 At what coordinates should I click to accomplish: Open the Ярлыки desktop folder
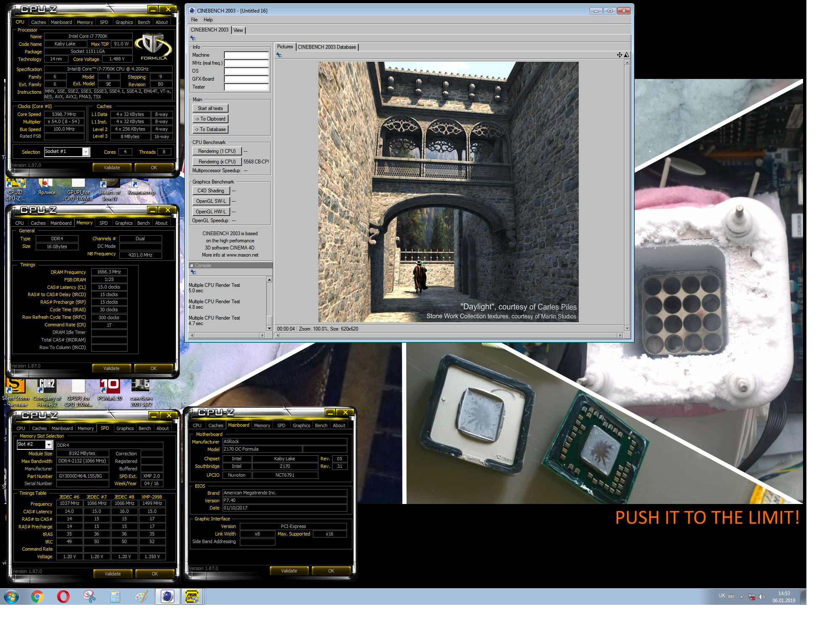[x=47, y=187]
